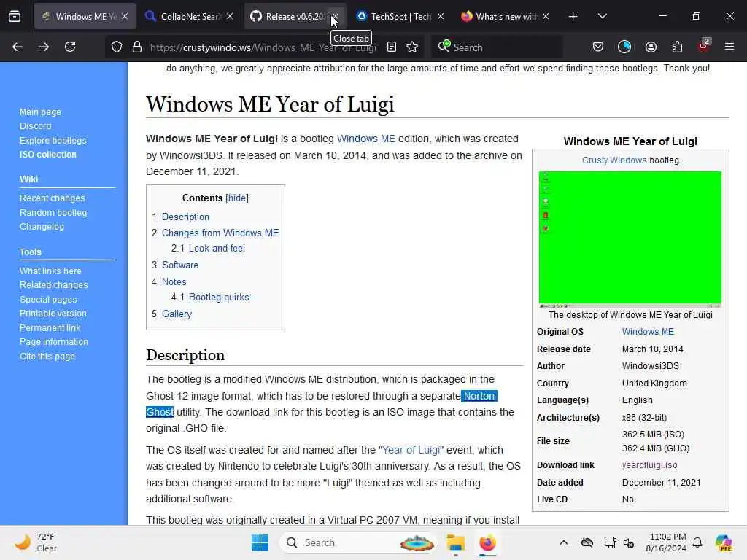Open the "Year of Luigi" event link
Viewport: 747px width, 560px height.
coord(411,450)
